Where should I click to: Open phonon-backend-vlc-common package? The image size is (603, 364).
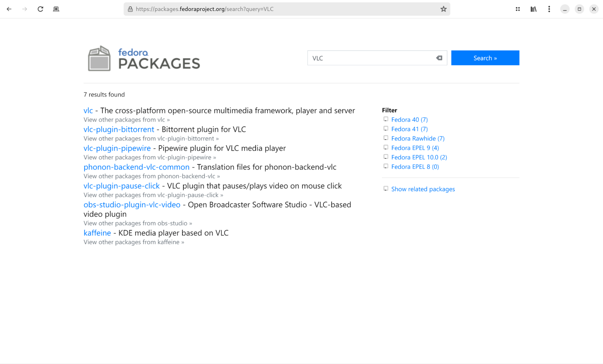point(136,167)
